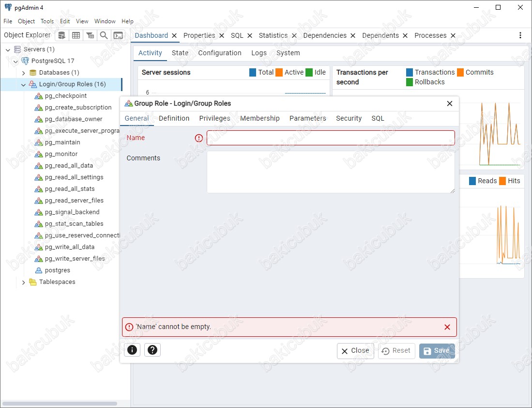Click the green Idle legend swatch
The height and width of the screenshot is (408, 532).
click(x=309, y=72)
